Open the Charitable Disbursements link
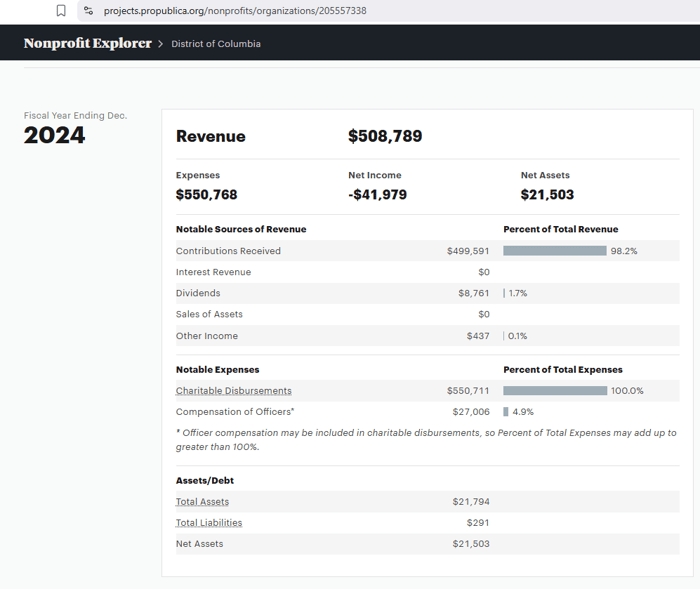Viewport: 700px width, 589px height. click(234, 391)
